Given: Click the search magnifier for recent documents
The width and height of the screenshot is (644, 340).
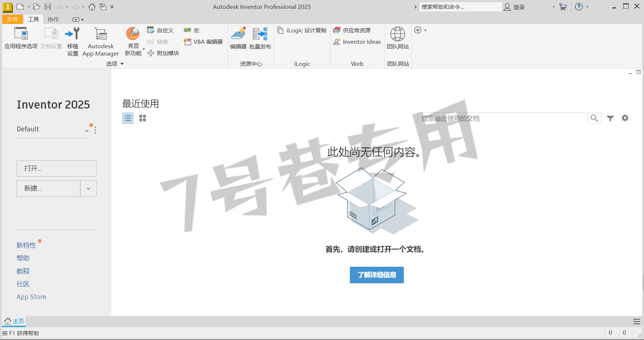Looking at the screenshot, I should click(x=594, y=118).
